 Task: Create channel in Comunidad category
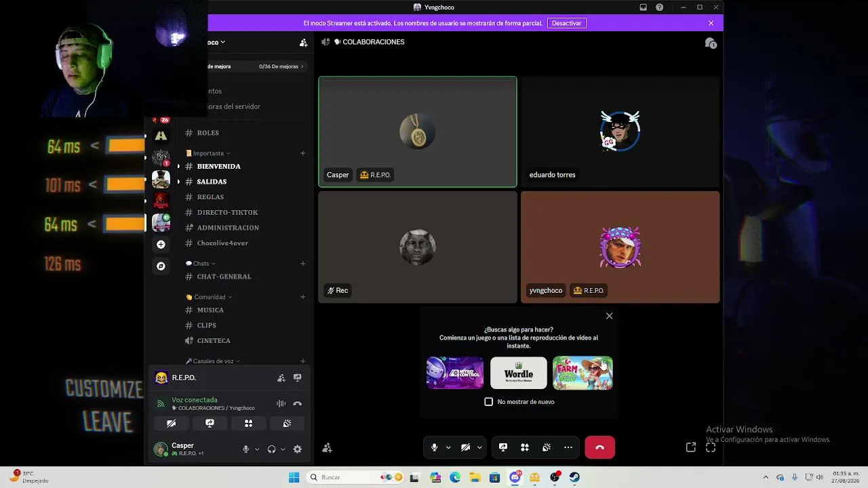(x=302, y=297)
